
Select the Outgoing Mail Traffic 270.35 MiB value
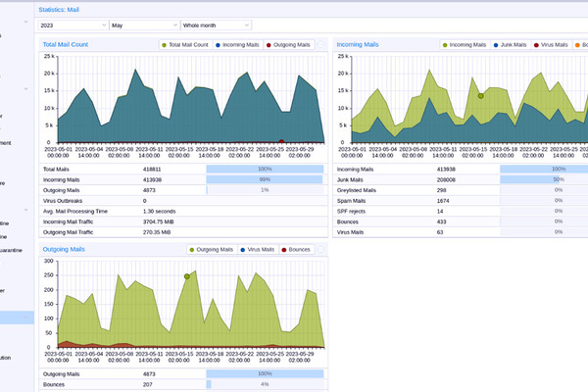pos(157,232)
